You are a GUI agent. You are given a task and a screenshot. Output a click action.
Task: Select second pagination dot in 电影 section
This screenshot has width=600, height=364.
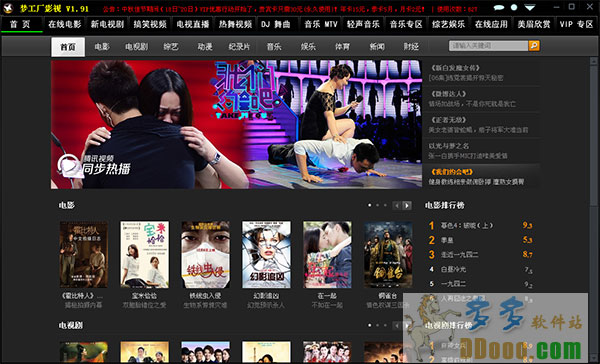coord(377,205)
